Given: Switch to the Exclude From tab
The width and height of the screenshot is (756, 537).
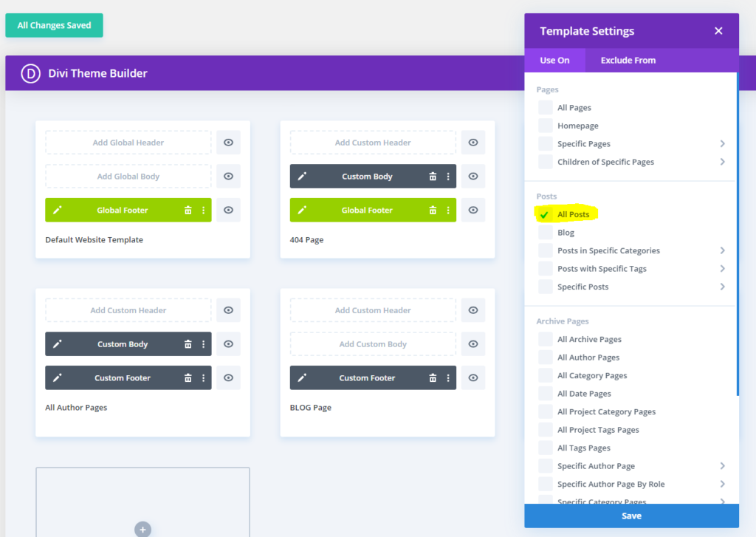Looking at the screenshot, I should pyautogui.click(x=628, y=61).
